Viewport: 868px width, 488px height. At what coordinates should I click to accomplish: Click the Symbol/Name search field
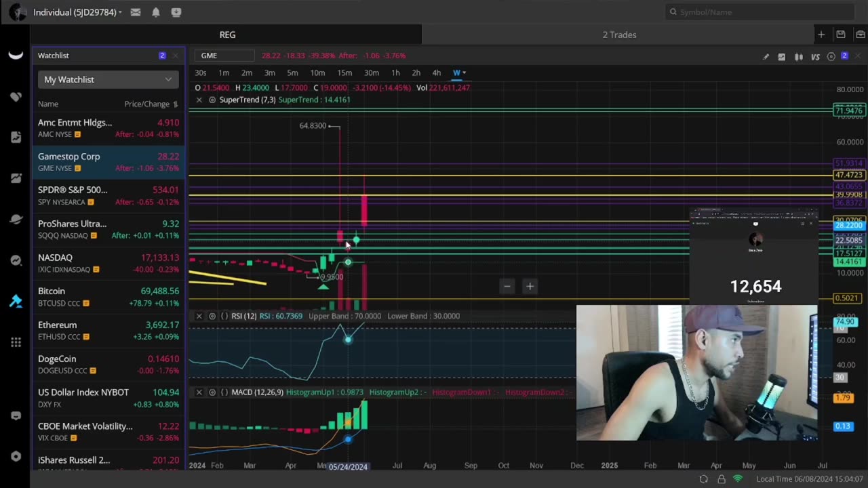tap(759, 12)
